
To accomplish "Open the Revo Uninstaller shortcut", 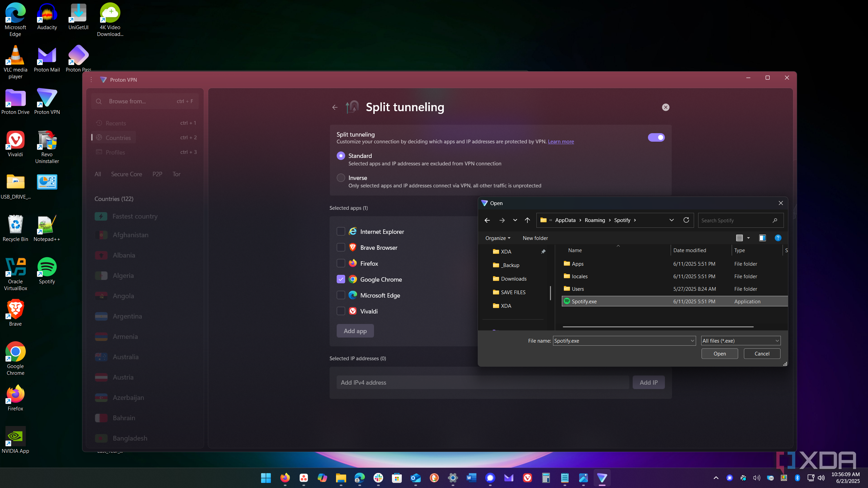I will pyautogui.click(x=47, y=147).
